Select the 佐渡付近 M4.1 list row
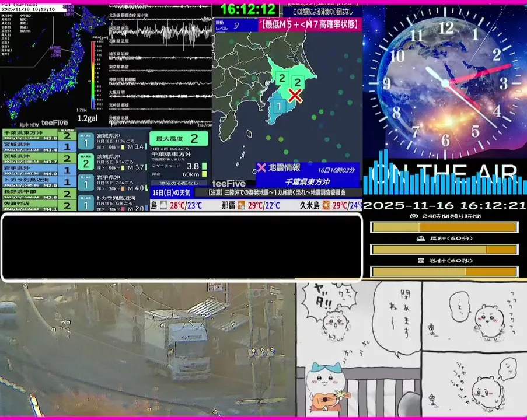The height and width of the screenshot is (420, 527). 39,205
